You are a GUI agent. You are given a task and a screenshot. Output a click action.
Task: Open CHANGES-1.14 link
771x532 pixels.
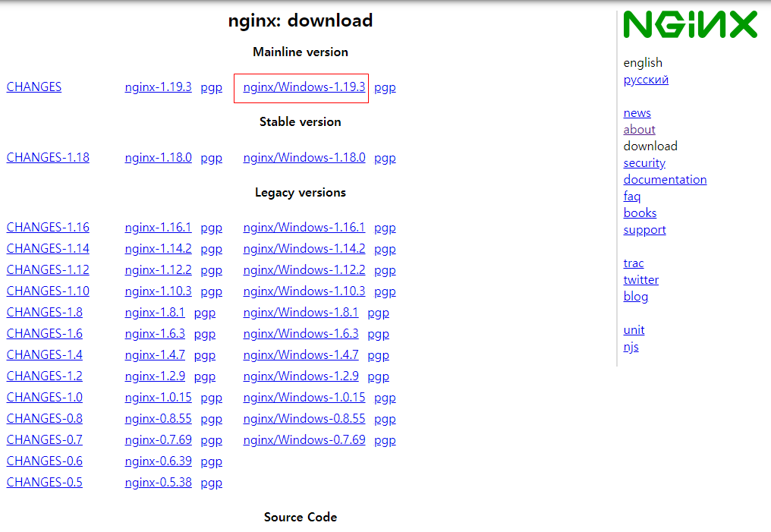coord(48,248)
